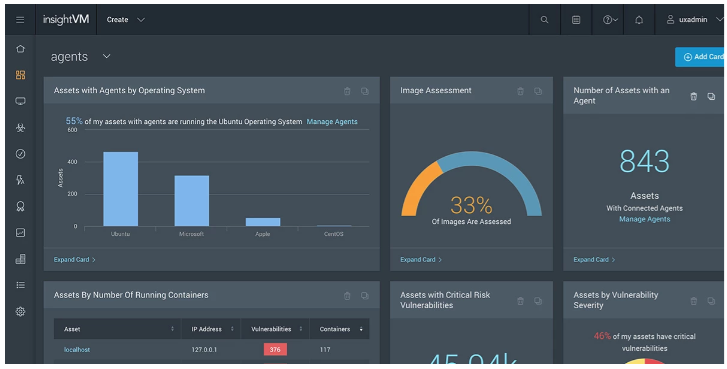Image resolution: width=727 pixels, height=369 pixels.
Task: Click Manage Agents link under 843 Assets
Action: [644, 219]
